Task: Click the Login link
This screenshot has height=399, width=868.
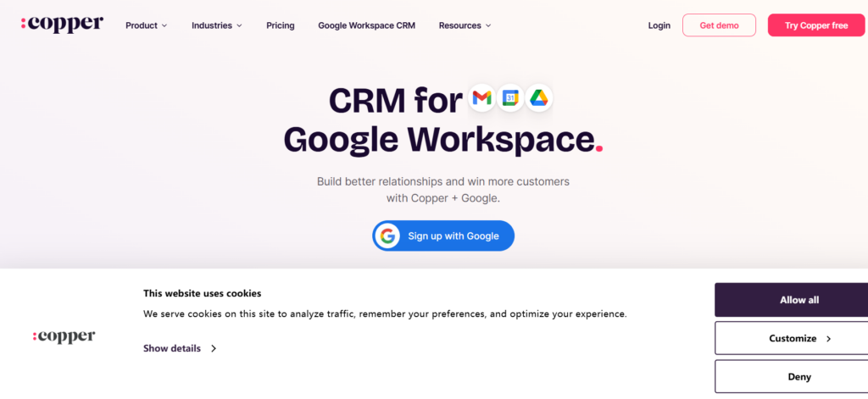Action: (x=659, y=25)
